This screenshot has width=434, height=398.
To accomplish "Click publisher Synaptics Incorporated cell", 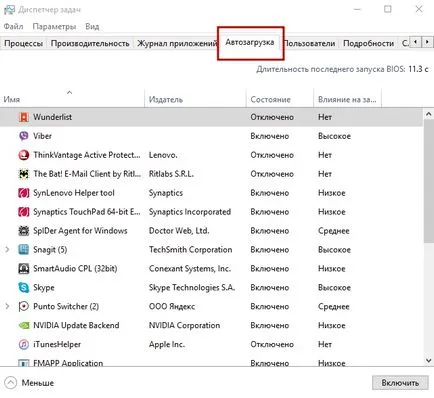I will 190,212.
